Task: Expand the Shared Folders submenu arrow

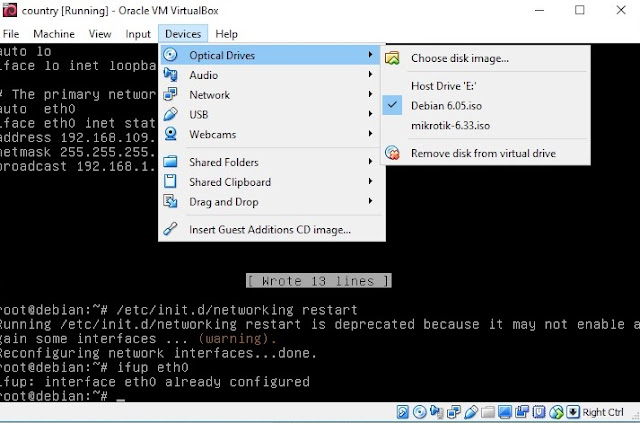Action: pos(370,161)
